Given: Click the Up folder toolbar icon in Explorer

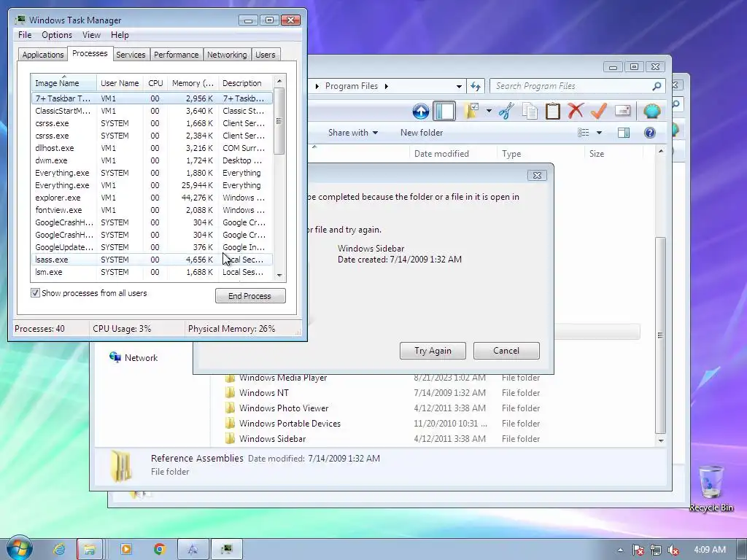Looking at the screenshot, I should (421, 111).
